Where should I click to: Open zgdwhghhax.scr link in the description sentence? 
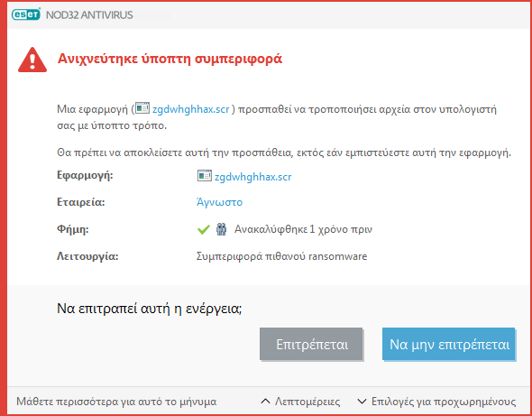click(x=191, y=110)
